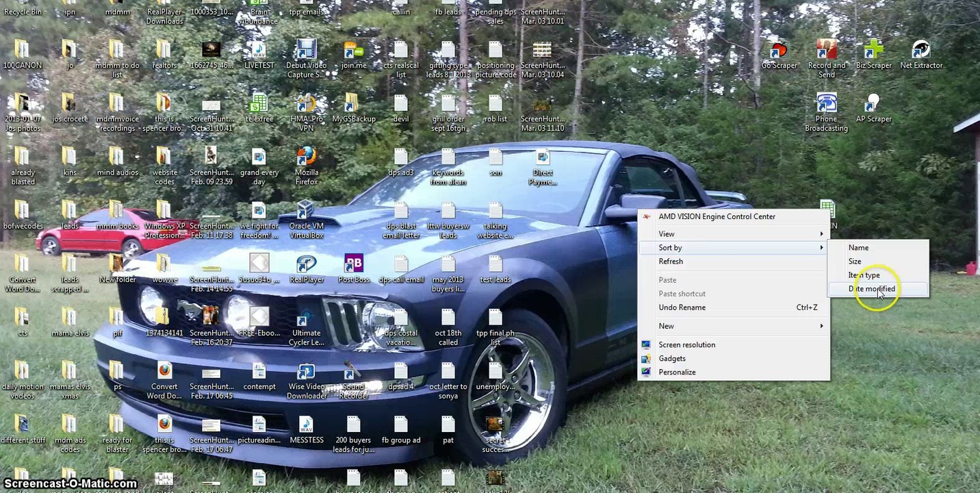Select the Phone Broadcasting desktop icon

(x=826, y=112)
